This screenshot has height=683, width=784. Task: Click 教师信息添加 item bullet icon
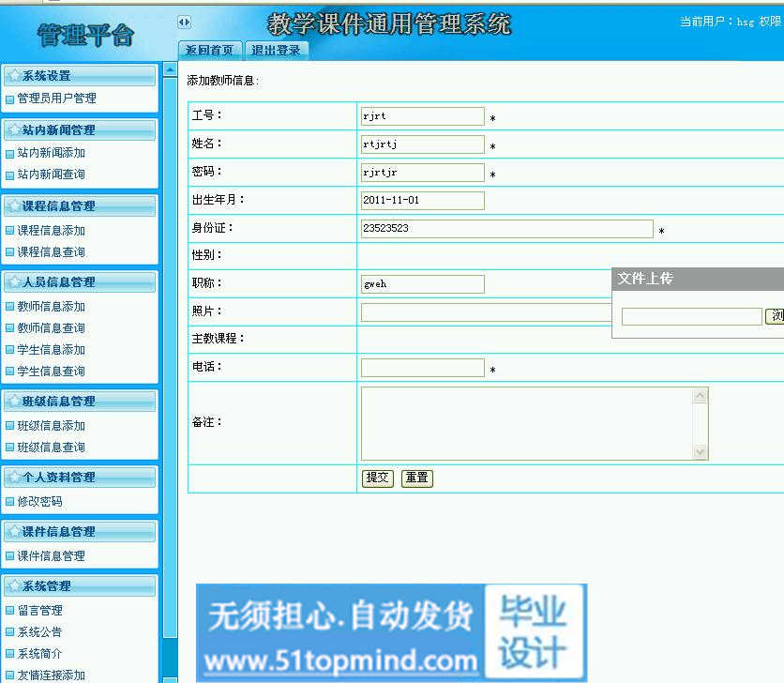coord(9,307)
